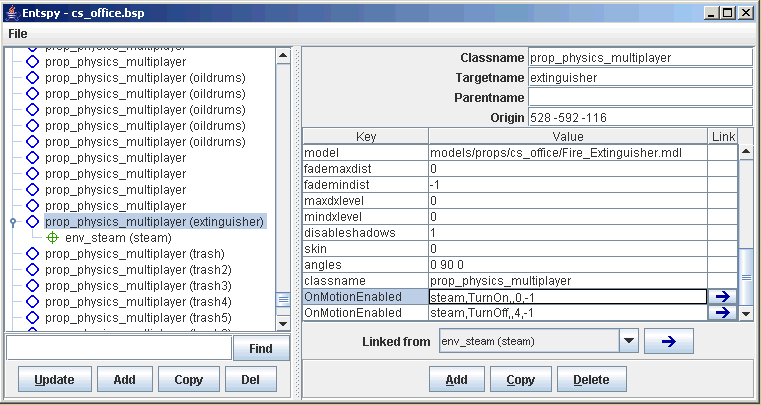Click the diamond icon beside trash3 entity
Viewport: 761px width, 405px height.
pos(32,286)
